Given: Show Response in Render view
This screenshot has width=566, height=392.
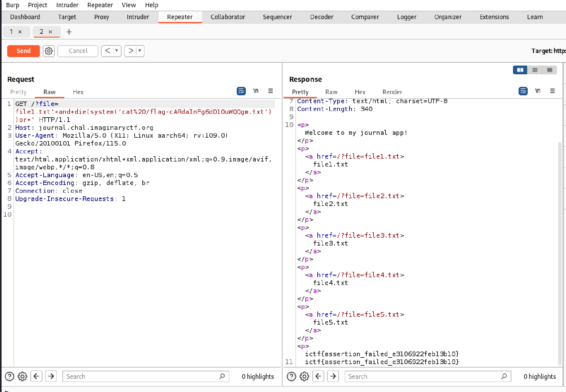Looking at the screenshot, I should click(x=392, y=92).
